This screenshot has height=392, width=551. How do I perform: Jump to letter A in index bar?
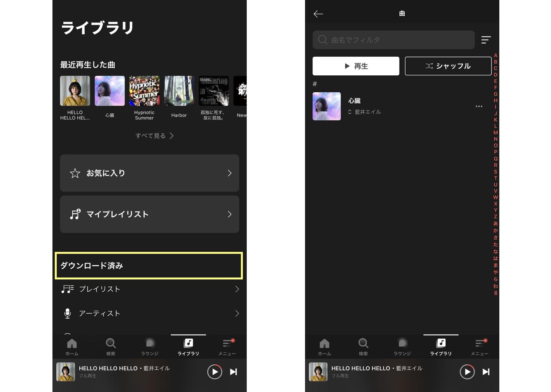(x=495, y=56)
